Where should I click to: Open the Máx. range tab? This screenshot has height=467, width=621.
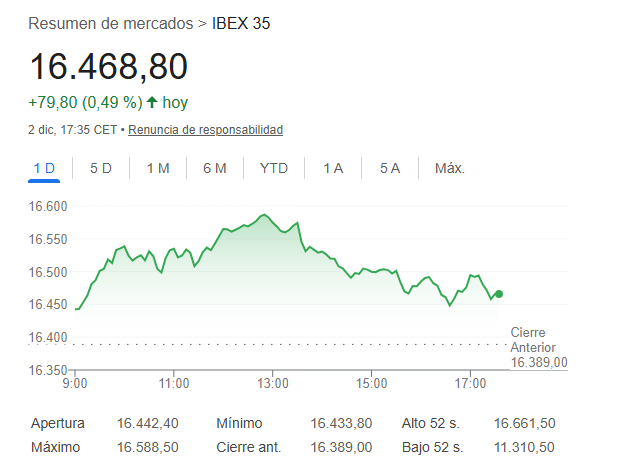click(450, 168)
